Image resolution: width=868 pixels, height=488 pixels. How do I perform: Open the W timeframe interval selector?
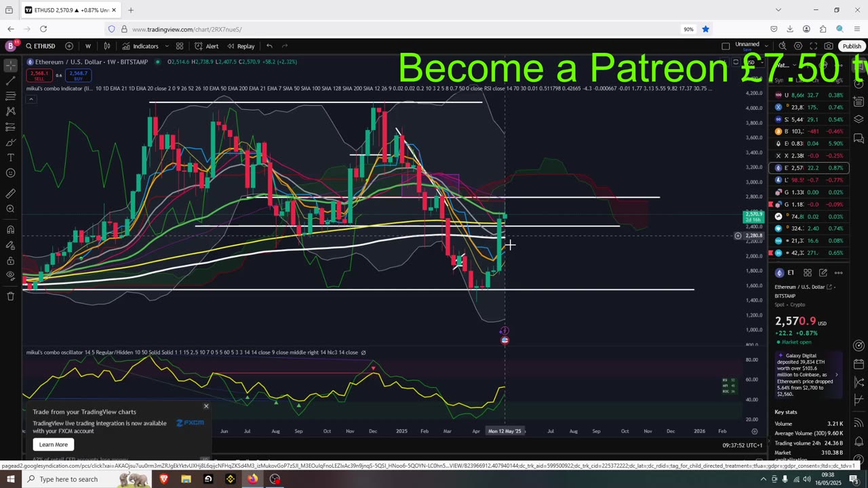[x=87, y=46]
